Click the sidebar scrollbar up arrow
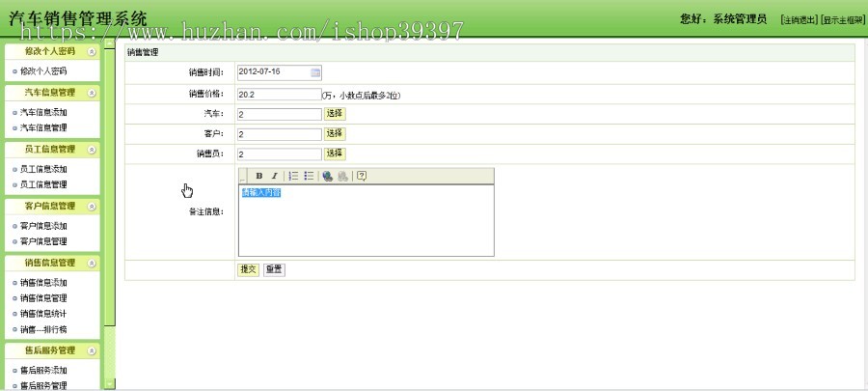 (110, 43)
